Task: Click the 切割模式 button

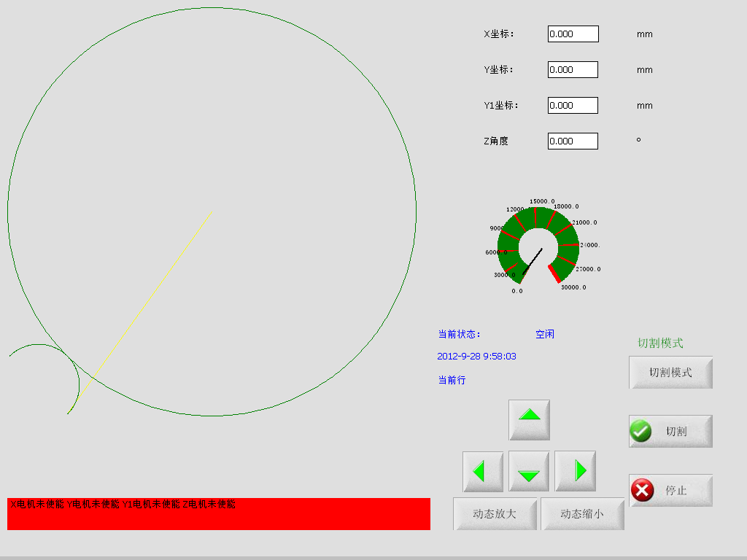Action: 670,373
